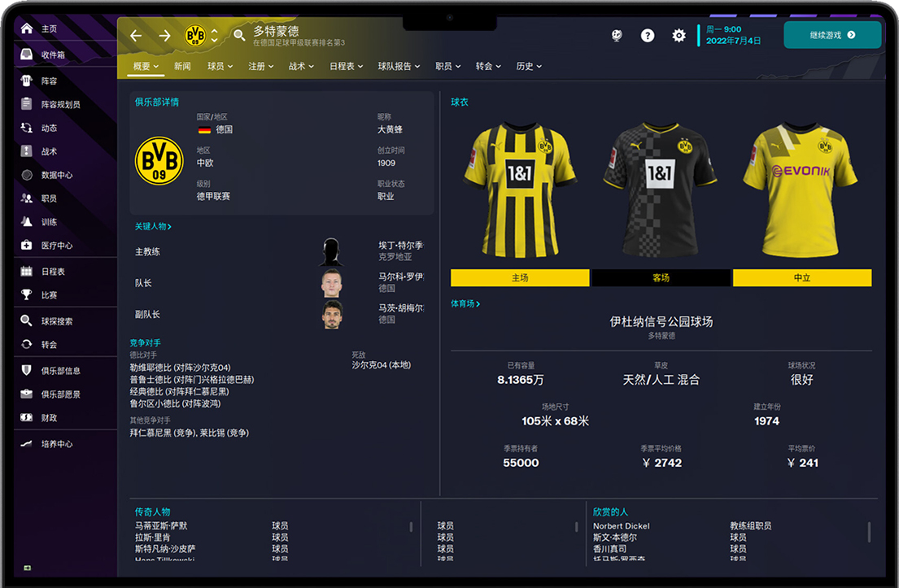Click the search magnifier beside 多特蒙德
This screenshot has width=899, height=588.
point(239,36)
